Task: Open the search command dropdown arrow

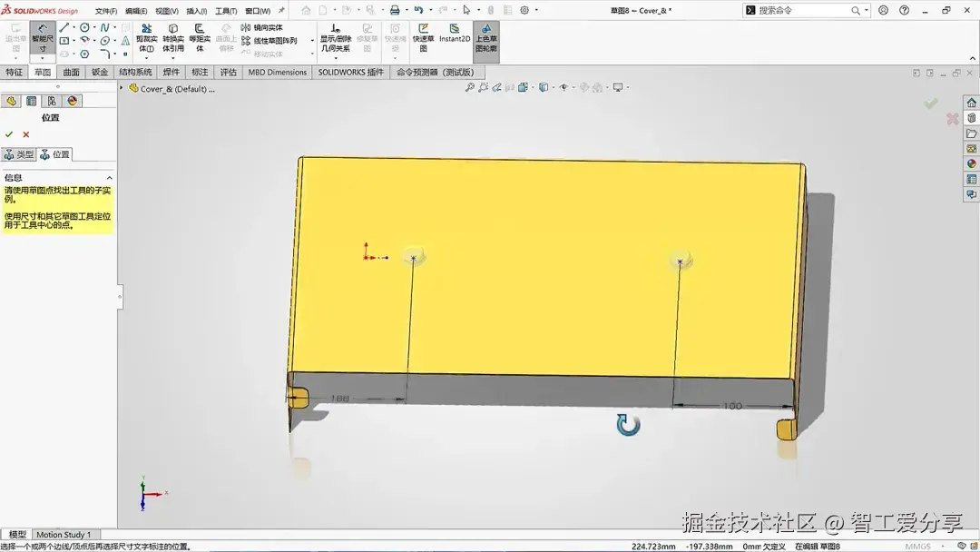Action: pyautogui.click(x=867, y=10)
